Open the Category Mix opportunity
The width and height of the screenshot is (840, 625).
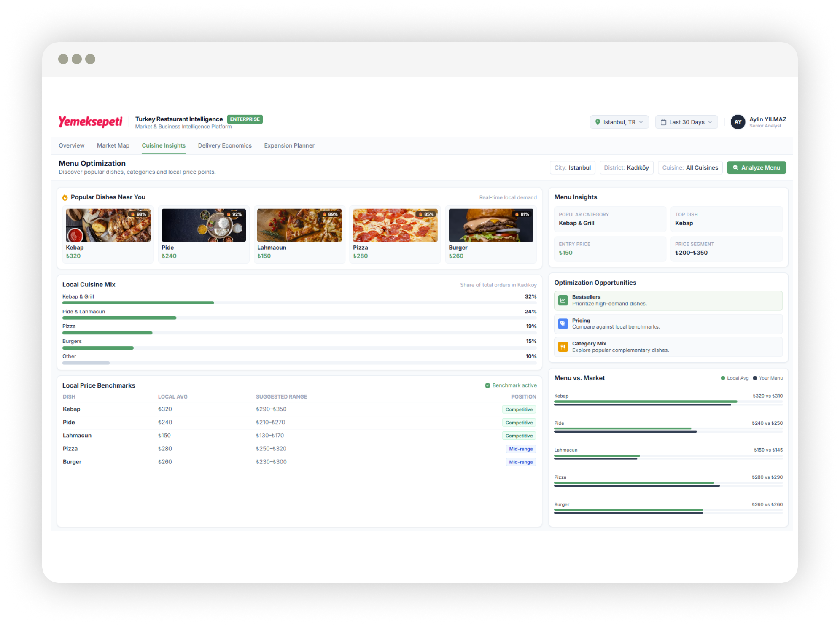click(668, 347)
